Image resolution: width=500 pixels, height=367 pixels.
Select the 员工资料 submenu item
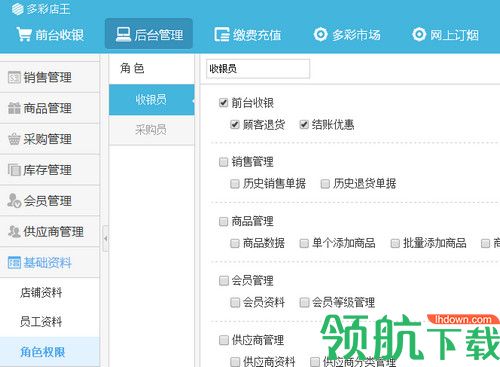50,322
